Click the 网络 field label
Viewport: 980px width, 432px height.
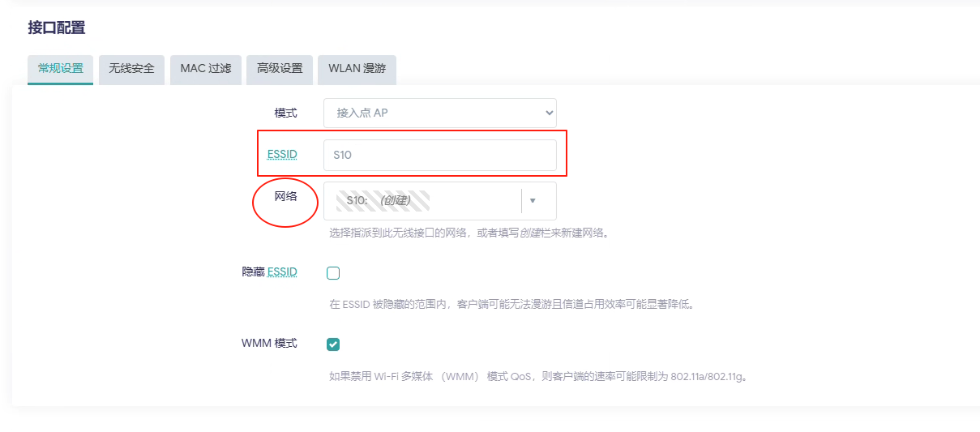tap(285, 196)
